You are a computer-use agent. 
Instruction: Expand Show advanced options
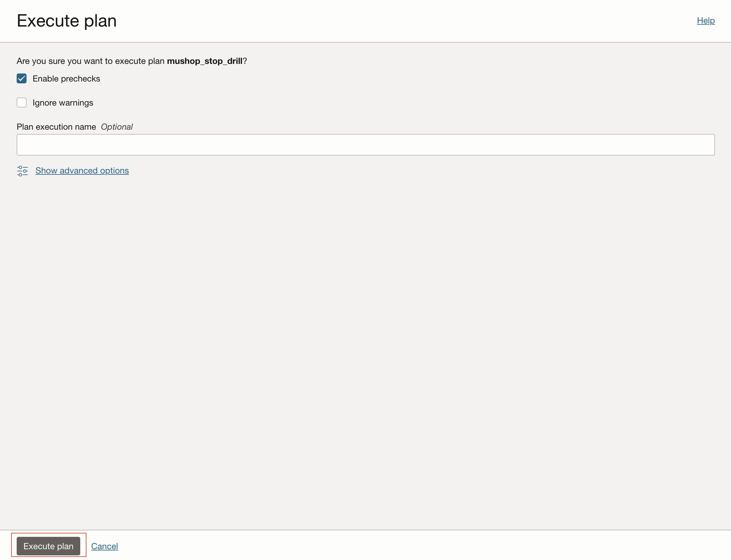82,171
